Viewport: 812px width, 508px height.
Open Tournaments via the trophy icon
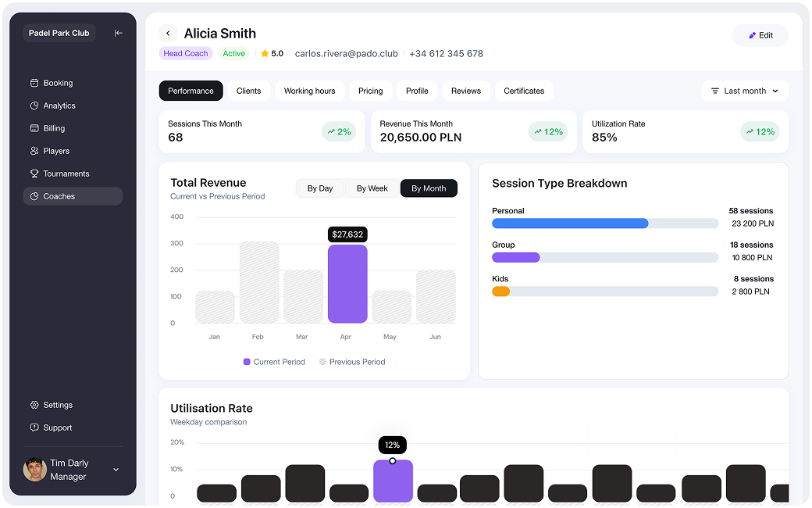(34, 174)
